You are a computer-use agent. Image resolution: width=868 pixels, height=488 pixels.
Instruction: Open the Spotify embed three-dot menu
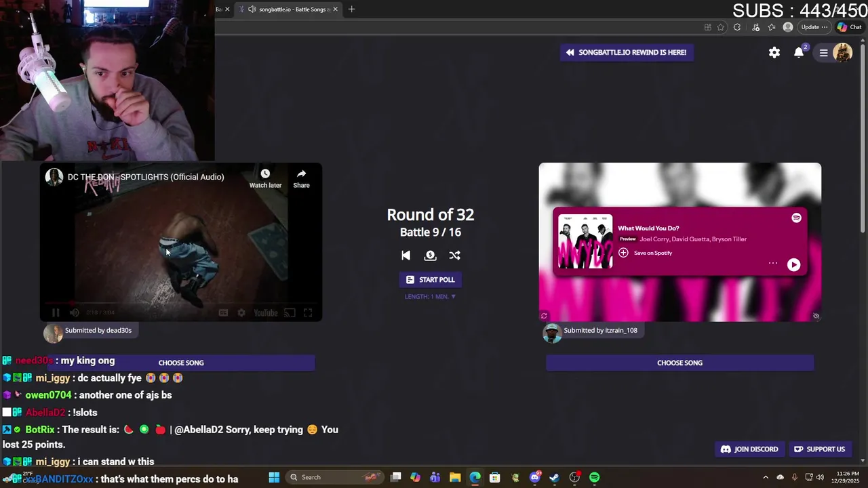pos(772,263)
